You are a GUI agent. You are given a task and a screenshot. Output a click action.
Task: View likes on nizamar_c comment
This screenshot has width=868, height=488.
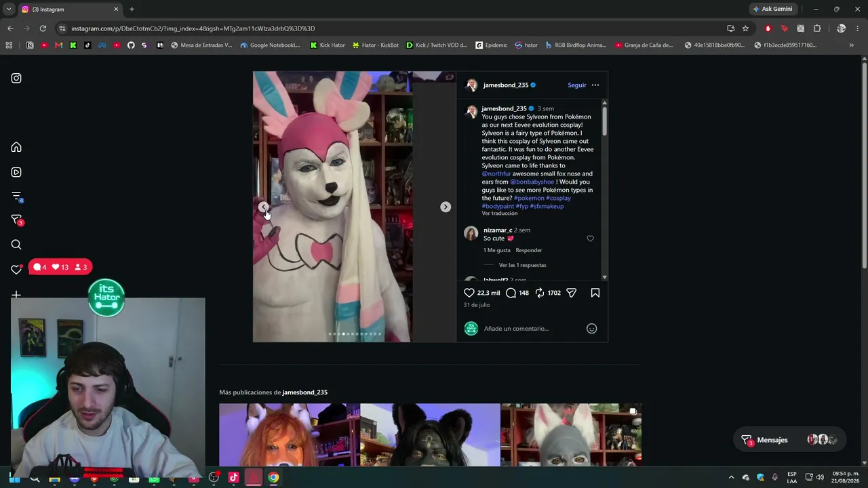(497, 251)
